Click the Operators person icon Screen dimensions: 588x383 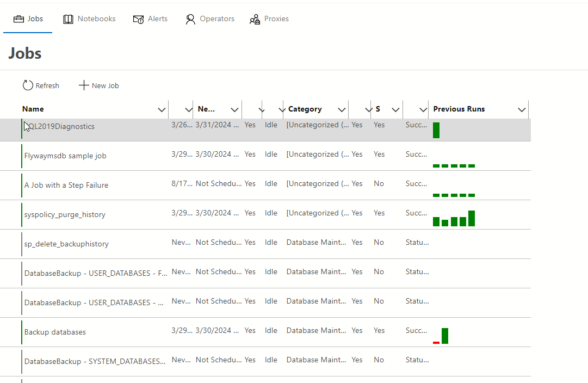(x=190, y=19)
